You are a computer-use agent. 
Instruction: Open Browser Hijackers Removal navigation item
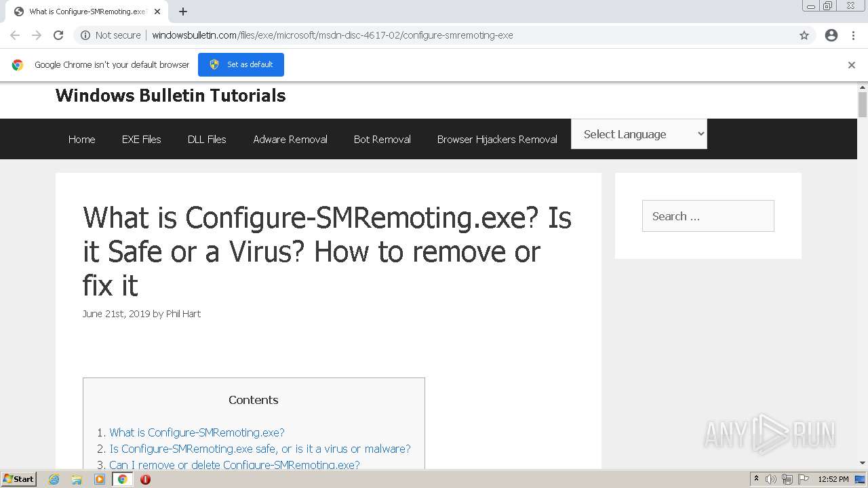pyautogui.click(x=497, y=139)
